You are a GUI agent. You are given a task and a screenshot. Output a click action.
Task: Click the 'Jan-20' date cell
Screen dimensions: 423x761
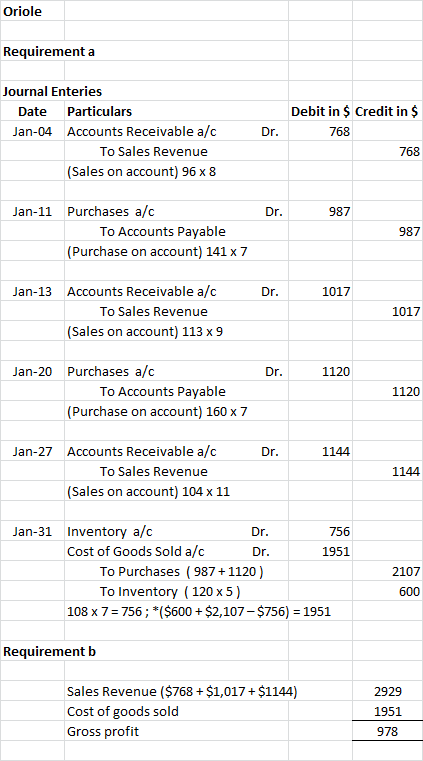click(32, 371)
